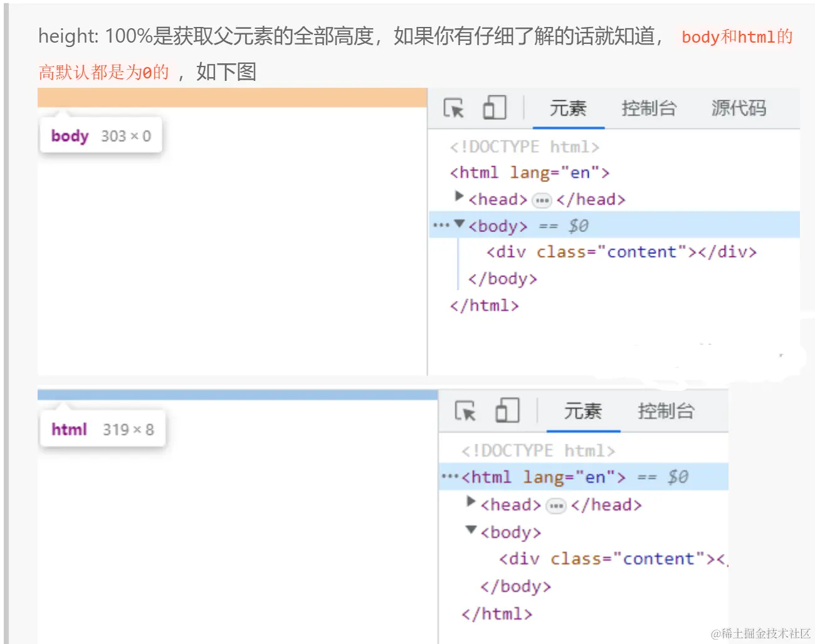This screenshot has height=644, width=815.
Task: Toggle the device toolbar icon in lower DevTools
Action: (x=508, y=411)
